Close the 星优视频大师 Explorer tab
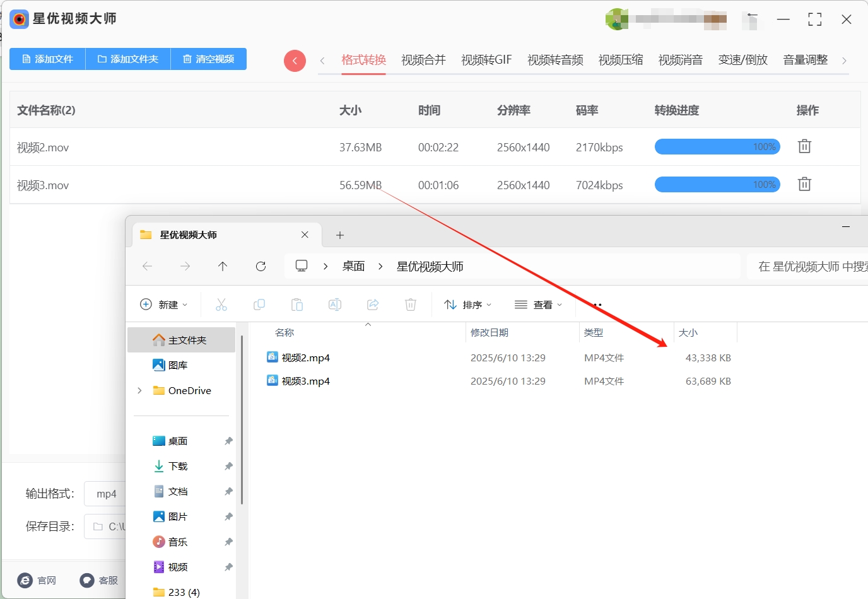This screenshot has width=868, height=599. point(305,235)
